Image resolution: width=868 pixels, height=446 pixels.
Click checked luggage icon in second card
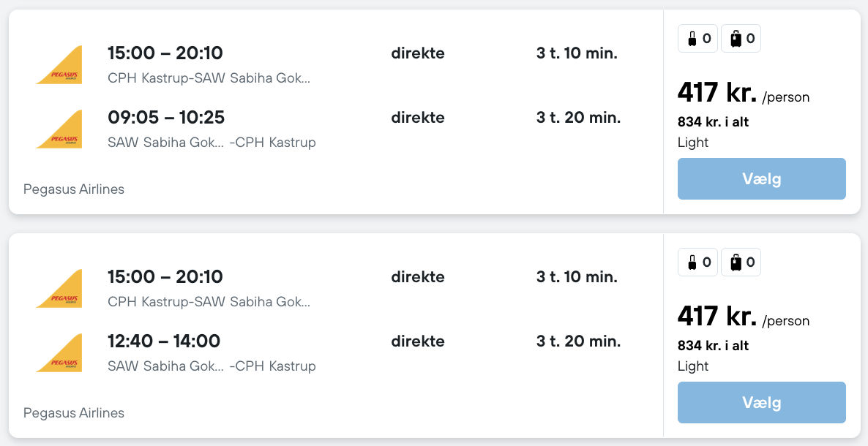point(735,262)
